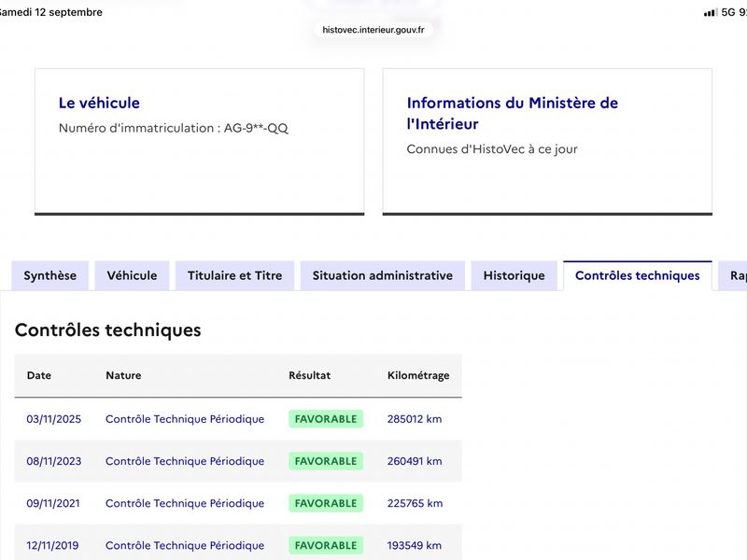747x560 pixels.
Task: Go to the Historique tab
Action: [x=514, y=275]
